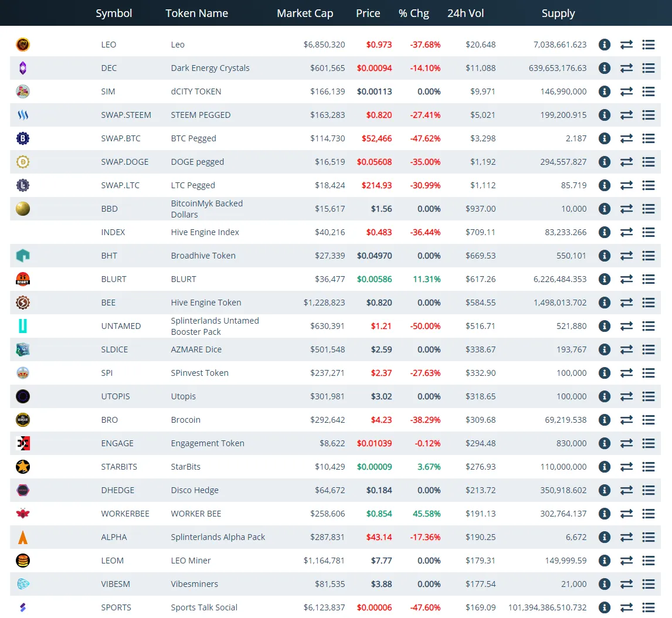The height and width of the screenshot is (618, 672).
Task: Trade BRO using the arrows icon
Action: [x=627, y=420]
